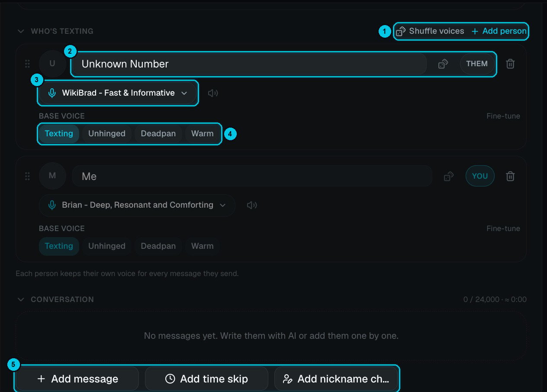Preview Brian voice with speaker icon
Image resolution: width=547 pixels, height=392 pixels.
click(251, 205)
